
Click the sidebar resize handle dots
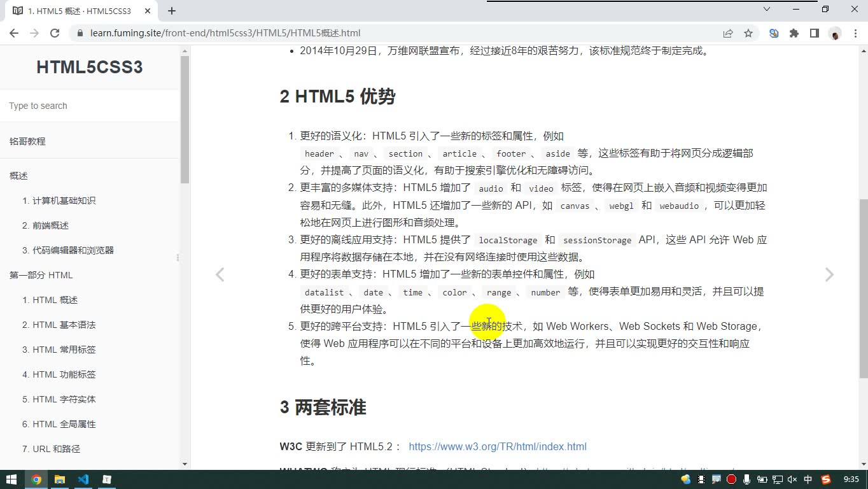(178, 257)
